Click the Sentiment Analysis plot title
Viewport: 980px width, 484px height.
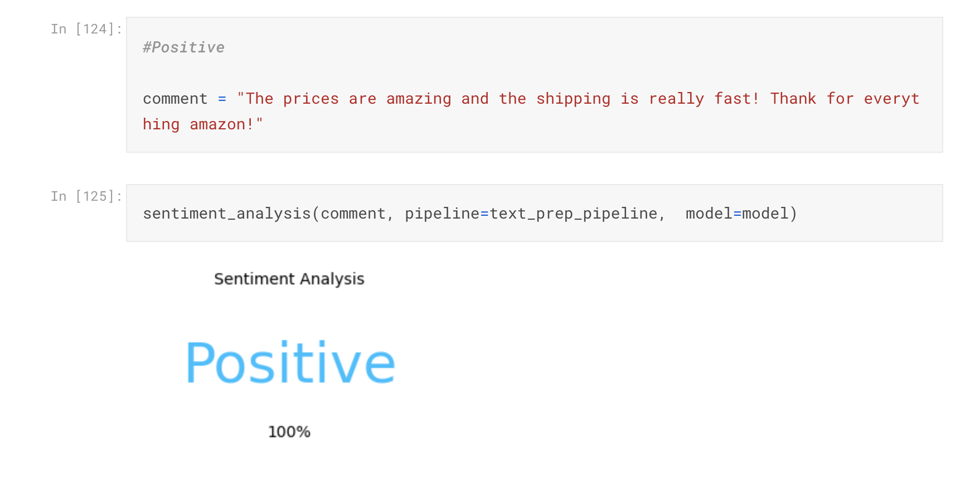coord(289,279)
